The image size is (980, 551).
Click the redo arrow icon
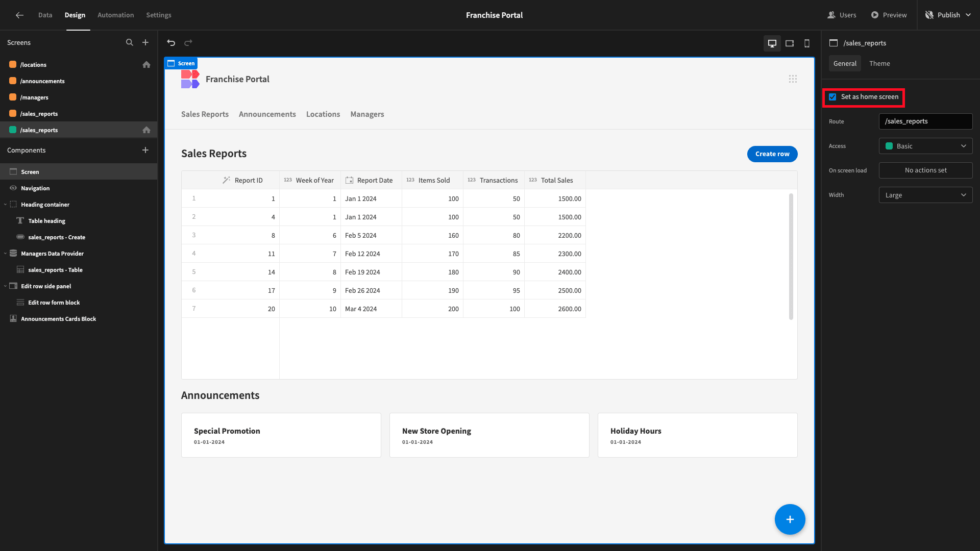[188, 43]
